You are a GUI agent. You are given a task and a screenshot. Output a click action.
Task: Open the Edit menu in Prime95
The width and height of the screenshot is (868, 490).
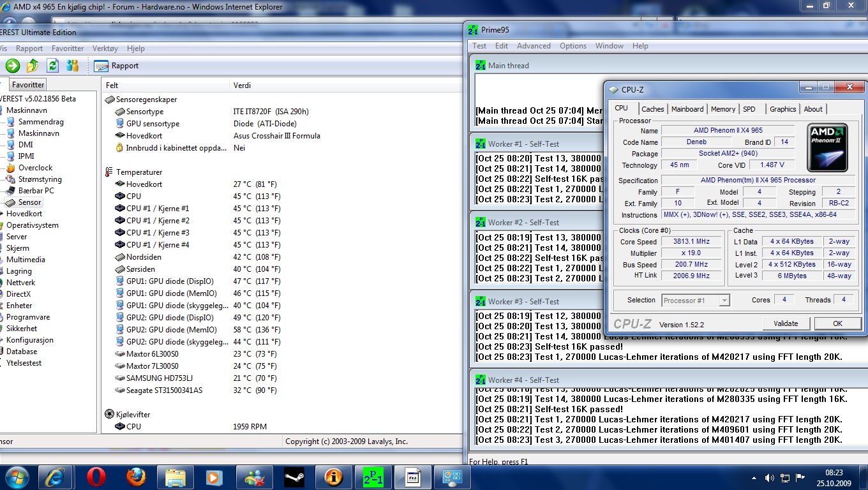tap(502, 46)
